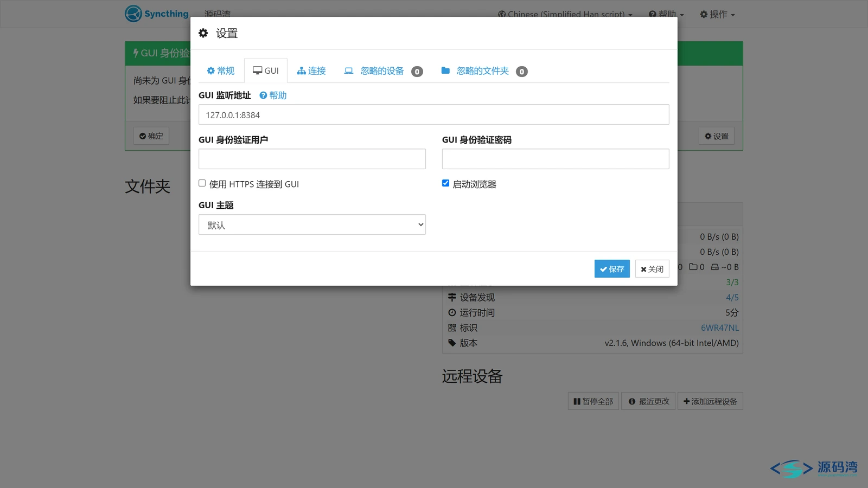This screenshot has width=868, height=488.
Task: Click the laptop icon on 忽略的设备 tab
Action: (x=349, y=70)
